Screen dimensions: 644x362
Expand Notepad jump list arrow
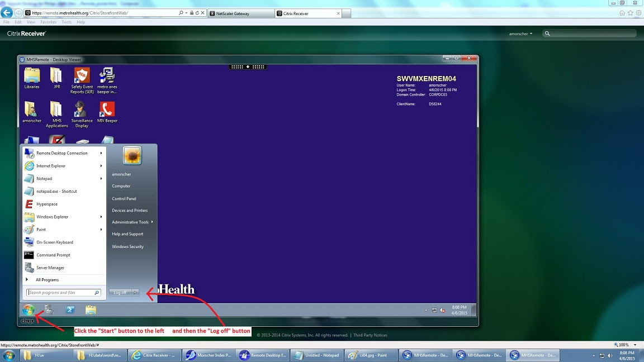pyautogui.click(x=101, y=179)
